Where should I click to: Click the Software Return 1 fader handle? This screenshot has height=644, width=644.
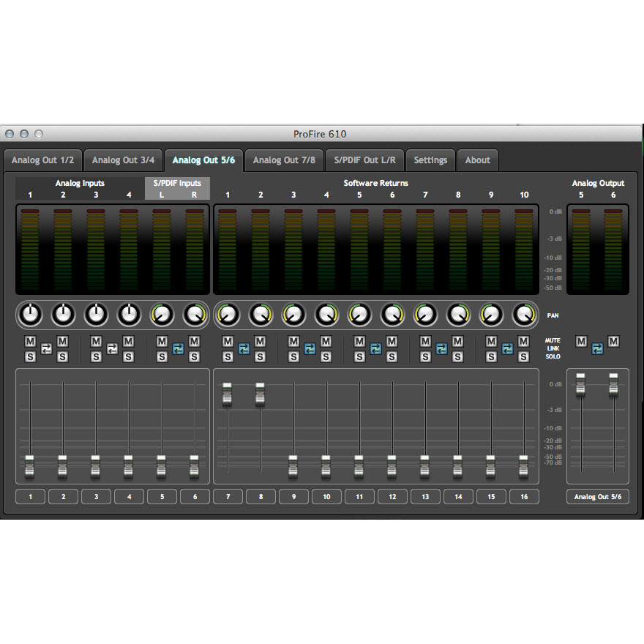227,394
